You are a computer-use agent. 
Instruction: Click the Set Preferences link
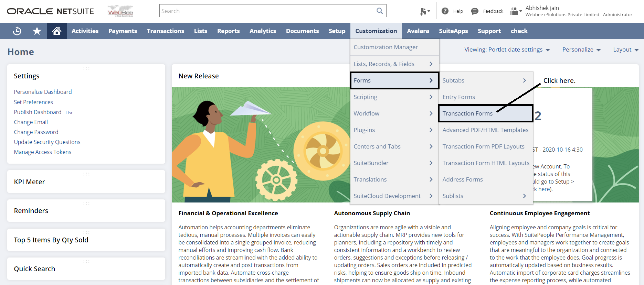pyautogui.click(x=33, y=102)
